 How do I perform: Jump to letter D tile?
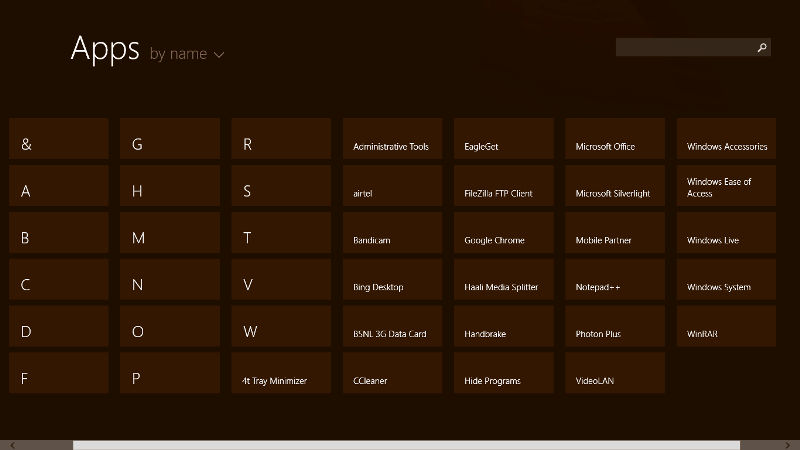tap(59, 327)
